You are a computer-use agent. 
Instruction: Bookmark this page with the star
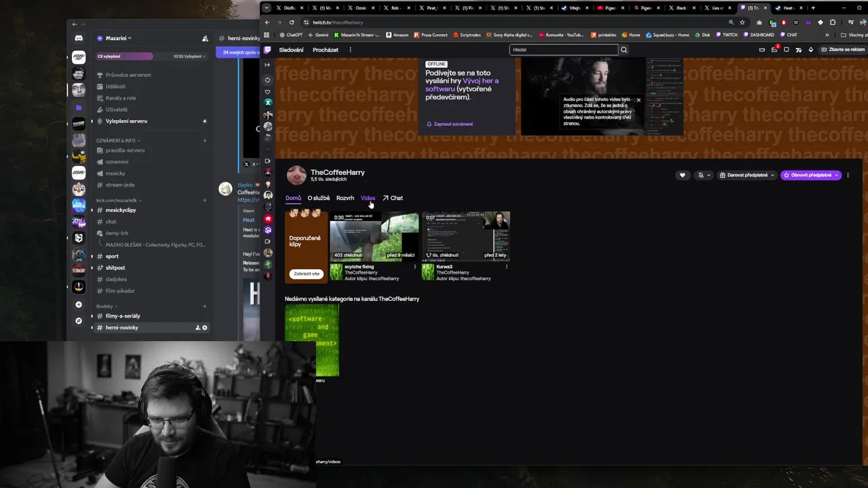coord(742,22)
